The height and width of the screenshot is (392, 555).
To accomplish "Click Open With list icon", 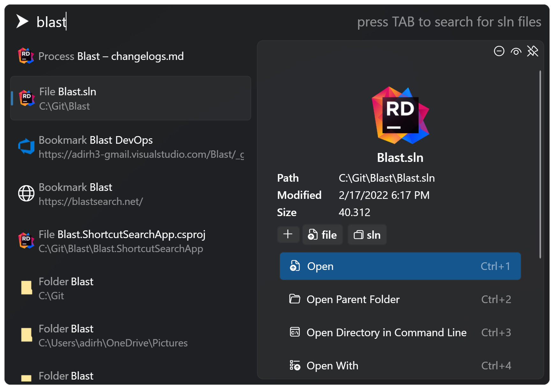I will click(x=295, y=365).
